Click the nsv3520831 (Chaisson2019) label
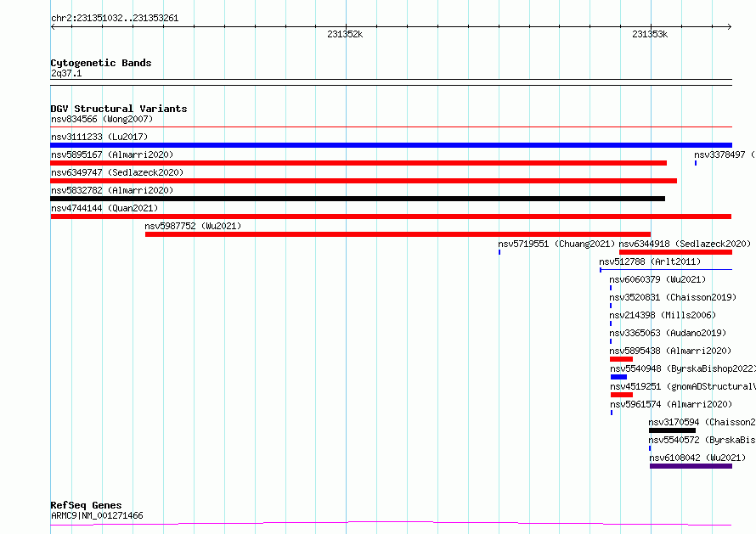 (673, 297)
